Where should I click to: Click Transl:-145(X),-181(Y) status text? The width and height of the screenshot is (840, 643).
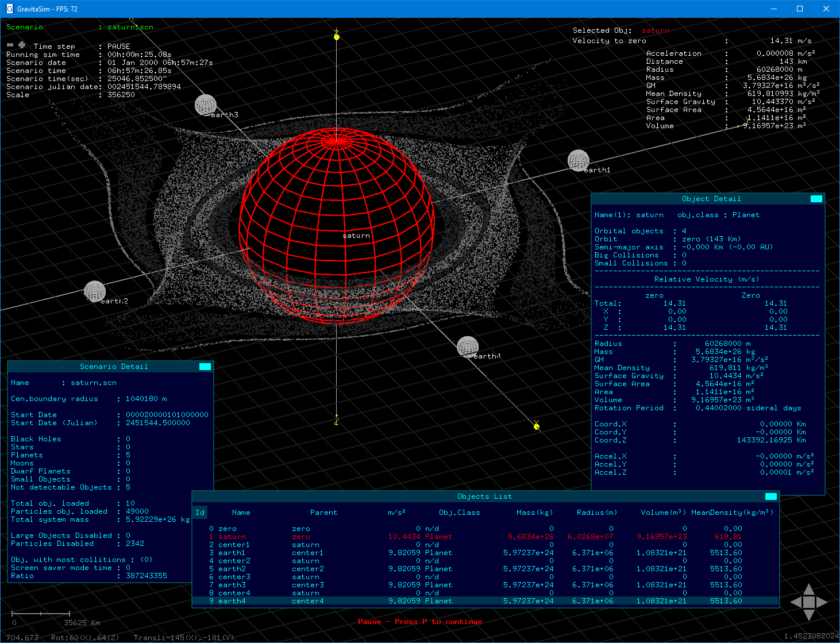coord(183,638)
